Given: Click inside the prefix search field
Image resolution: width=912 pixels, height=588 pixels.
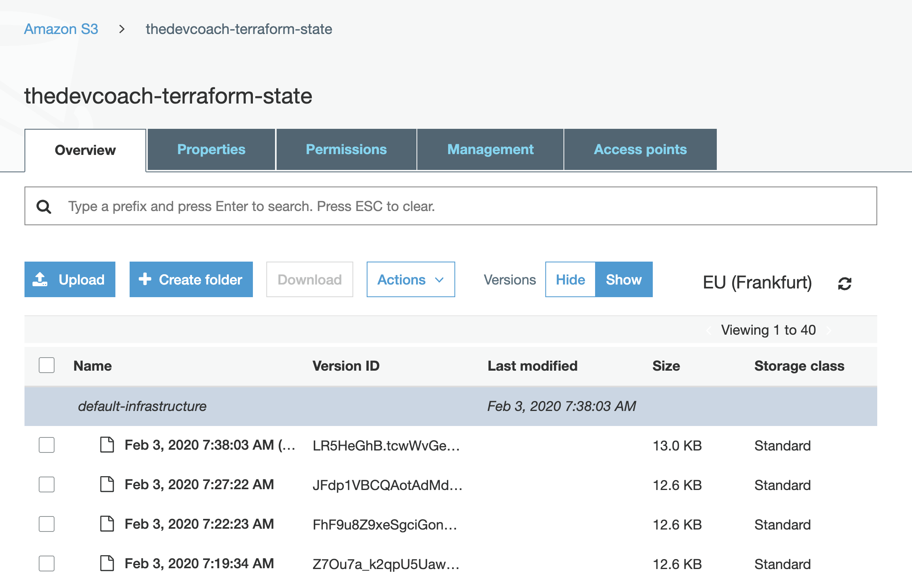Looking at the screenshot, I should tap(277, 206).
